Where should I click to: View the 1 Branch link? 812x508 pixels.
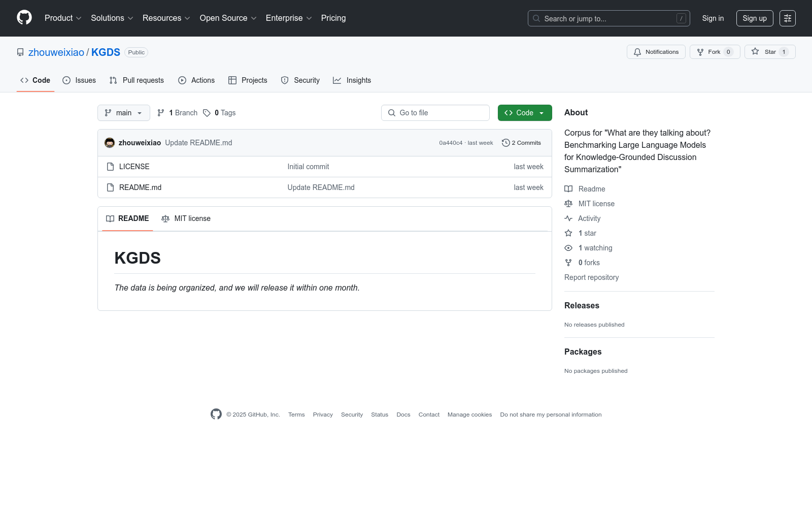(x=177, y=113)
